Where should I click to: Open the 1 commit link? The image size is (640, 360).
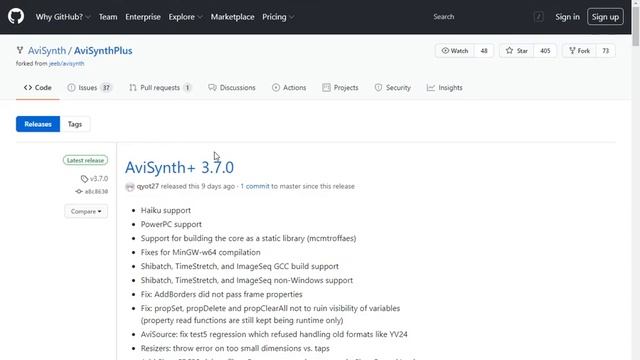click(255, 186)
